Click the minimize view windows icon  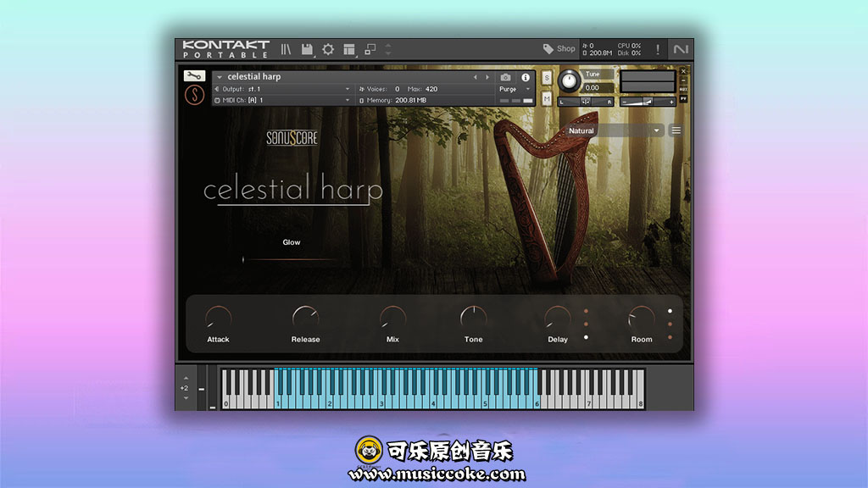[x=370, y=49]
